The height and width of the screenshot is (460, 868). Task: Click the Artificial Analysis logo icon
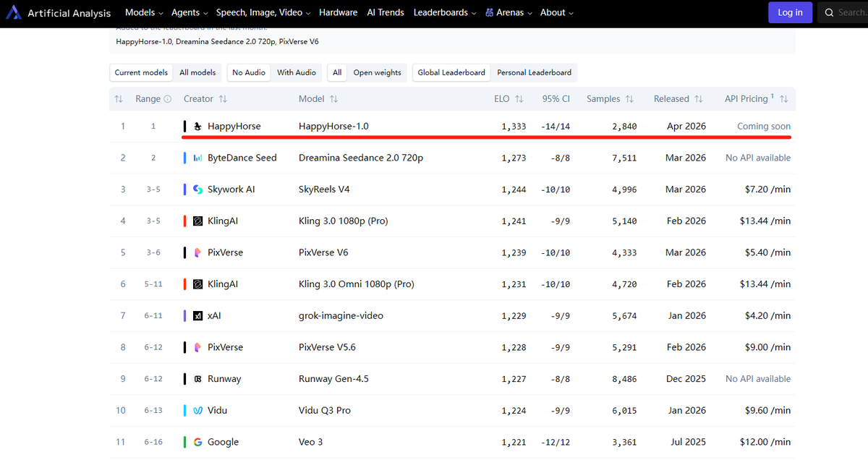click(x=13, y=13)
